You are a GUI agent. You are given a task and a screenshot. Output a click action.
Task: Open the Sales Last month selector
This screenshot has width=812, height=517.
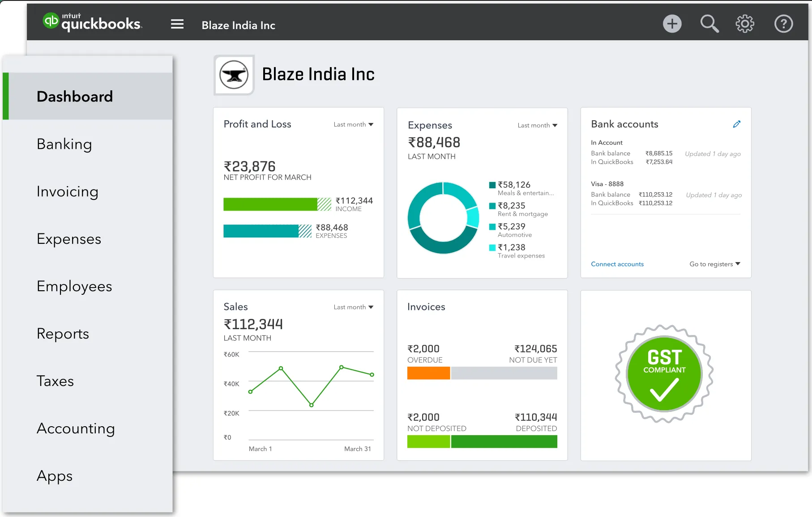[353, 307]
